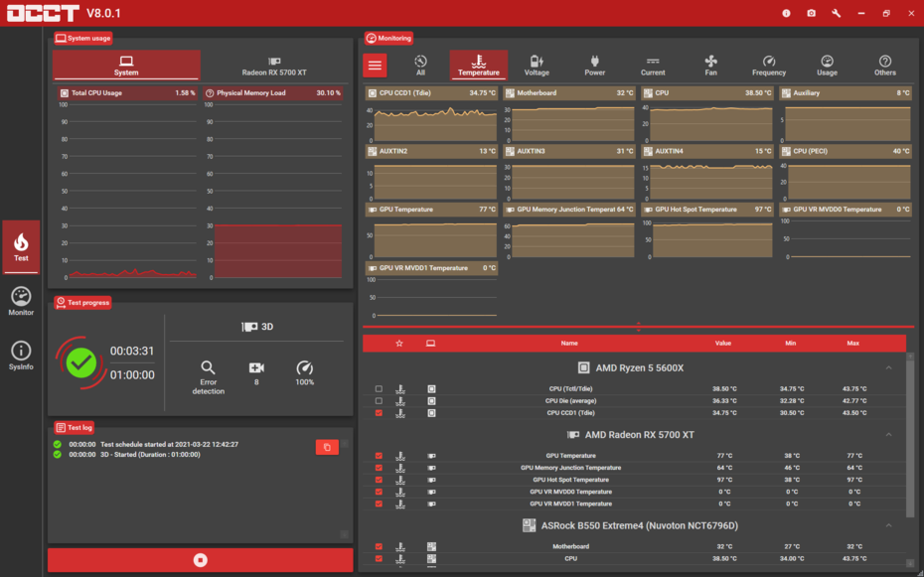Sort the table by the Name column
The height and width of the screenshot is (577, 924).
coord(569,344)
